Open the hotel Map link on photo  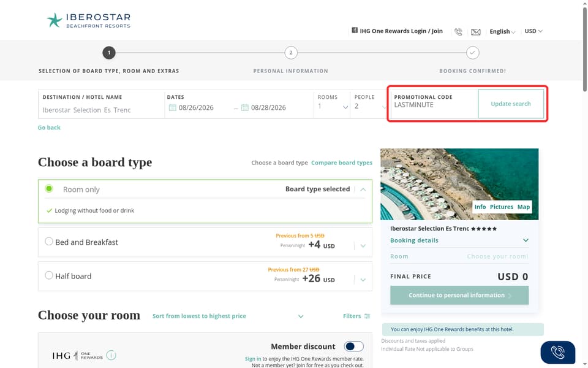524,207
